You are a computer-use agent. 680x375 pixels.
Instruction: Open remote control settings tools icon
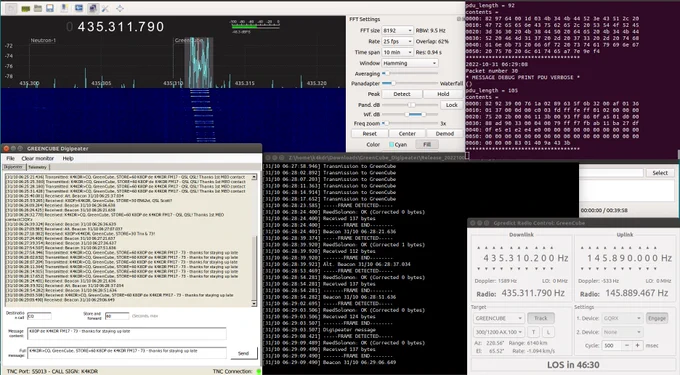(105, 8)
